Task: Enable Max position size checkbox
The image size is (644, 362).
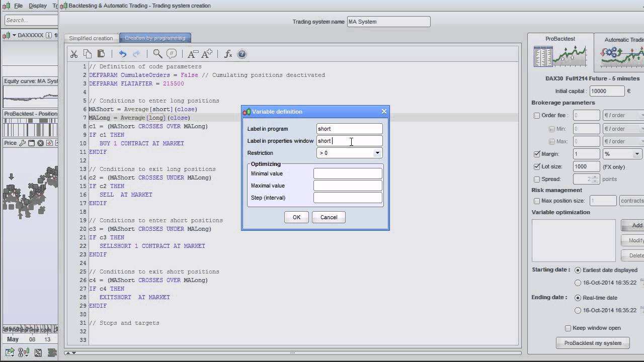Action: click(537, 201)
